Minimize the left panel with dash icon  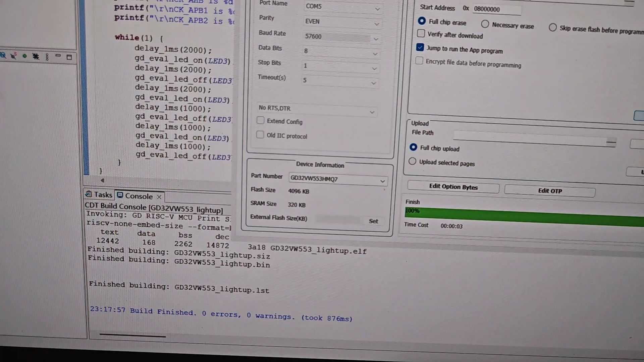coord(58,56)
